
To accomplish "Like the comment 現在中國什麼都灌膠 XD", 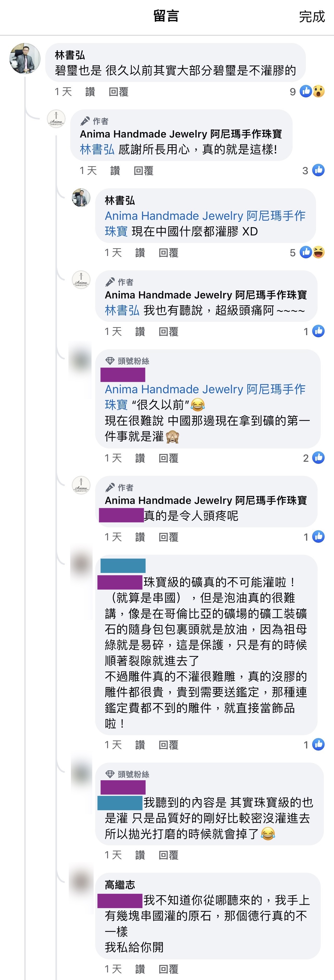I will point(140,253).
